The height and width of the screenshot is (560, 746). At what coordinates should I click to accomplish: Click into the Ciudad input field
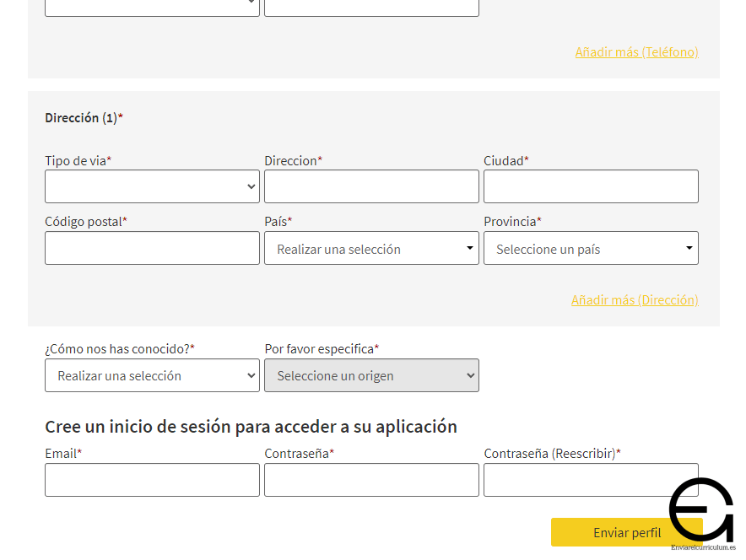tap(591, 186)
